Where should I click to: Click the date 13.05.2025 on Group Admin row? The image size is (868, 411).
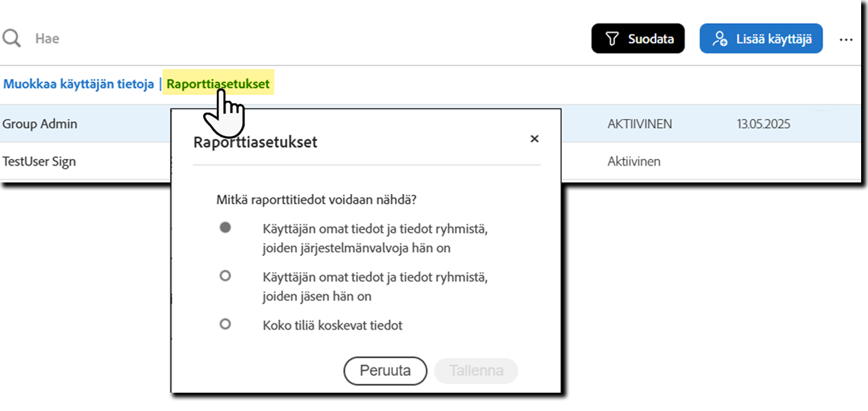click(763, 124)
